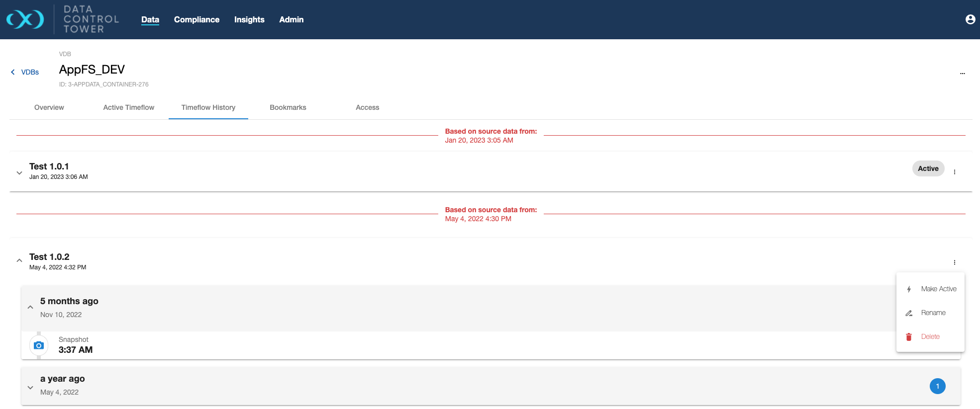
Task: Open the Compliance navigation section
Action: (x=196, y=19)
